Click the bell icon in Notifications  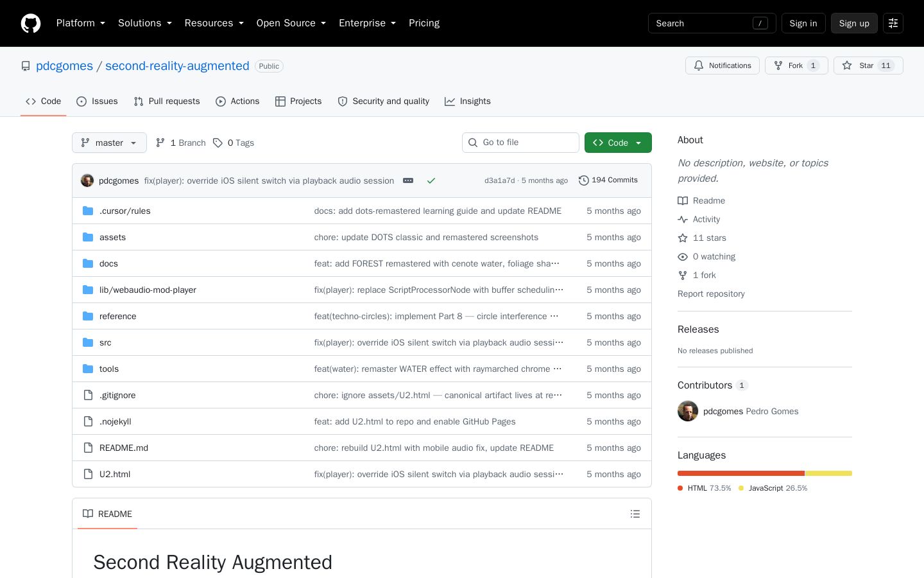699,66
